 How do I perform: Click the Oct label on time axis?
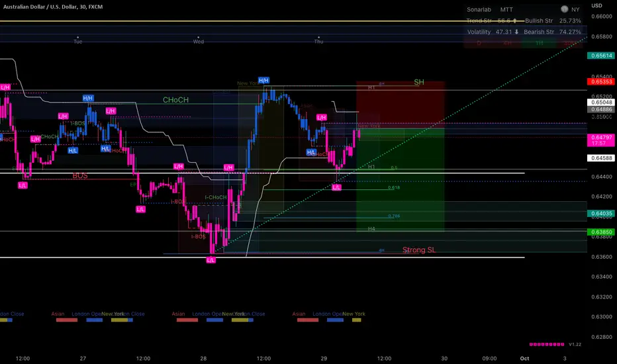pos(524,359)
